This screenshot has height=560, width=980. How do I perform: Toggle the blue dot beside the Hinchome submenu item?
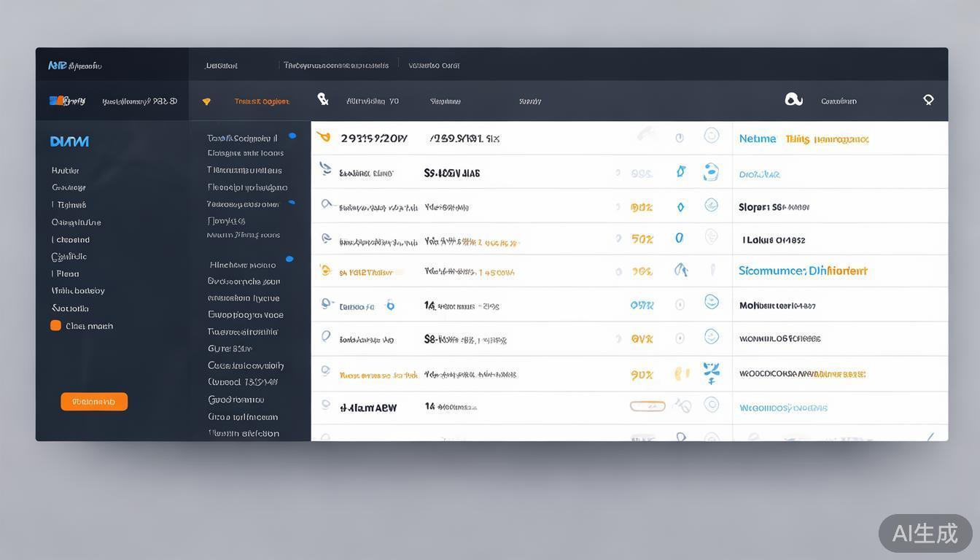pos(289,259)
